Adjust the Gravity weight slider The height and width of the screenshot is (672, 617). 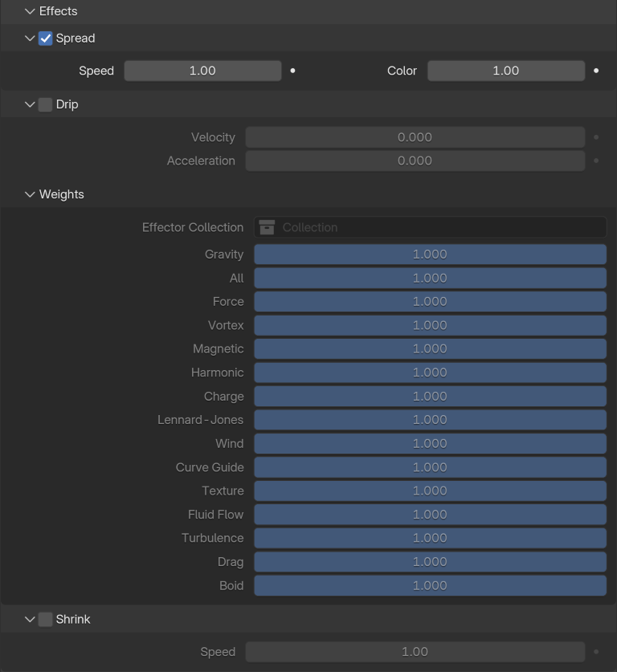(430, 255)
